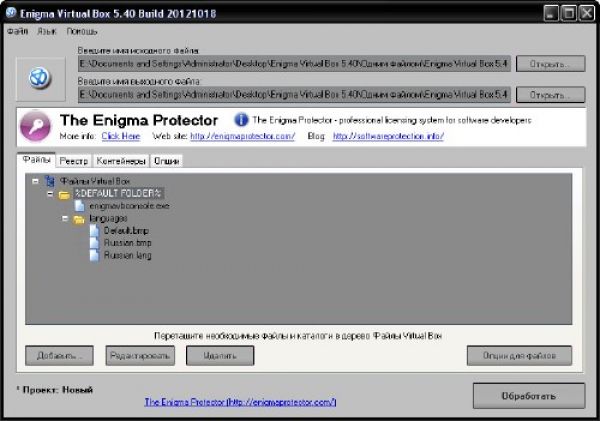Screen dimensions: 600x421
Task: Click the Удалить button
Action: tap(220, 356)
